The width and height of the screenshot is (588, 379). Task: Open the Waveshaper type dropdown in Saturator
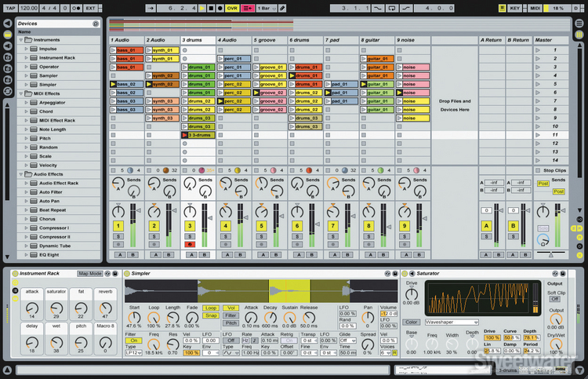[x=452, y=323]
